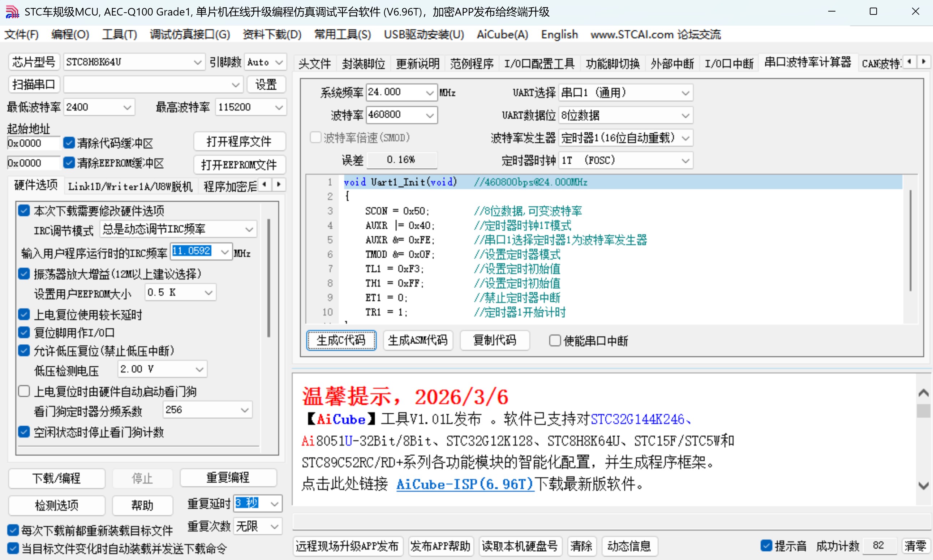This screenshot has width=933, height=560.
Task: Open user EEPROM size dropdown 0.5 K
Action: point(180,292)
